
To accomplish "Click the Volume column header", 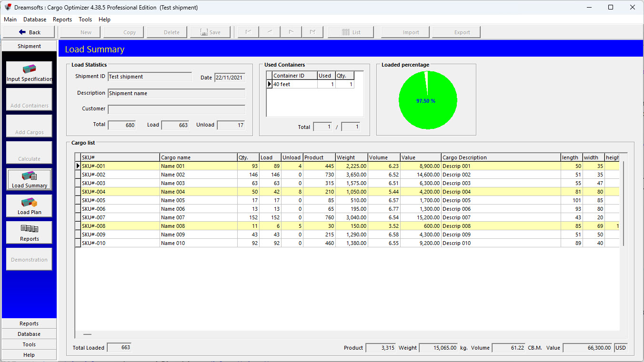I will (x=384, y=157).
